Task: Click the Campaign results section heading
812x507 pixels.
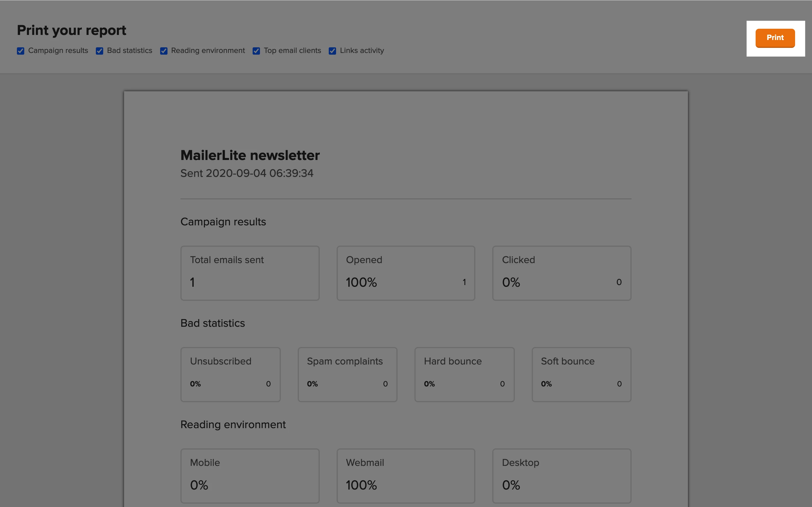Action: tap(223, 222)
